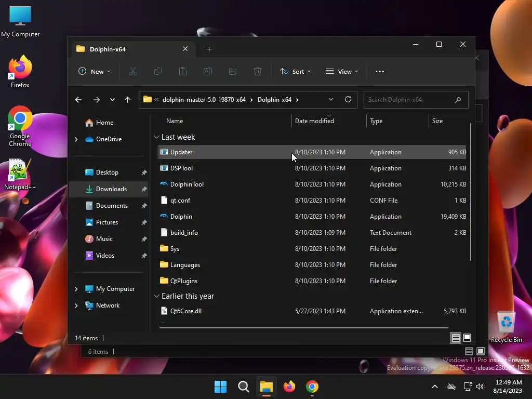Launch Chrome from the taskbar

(x=312, y=387)
